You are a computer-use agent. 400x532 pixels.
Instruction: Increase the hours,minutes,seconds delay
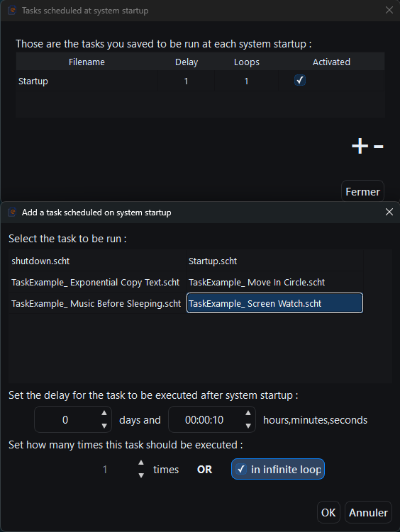(x=248, y=413)
